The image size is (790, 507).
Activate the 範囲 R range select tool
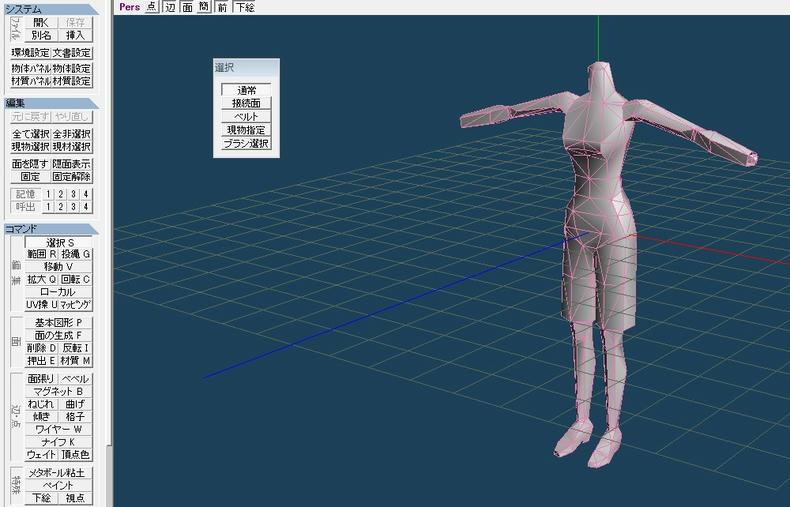(41, 255)
